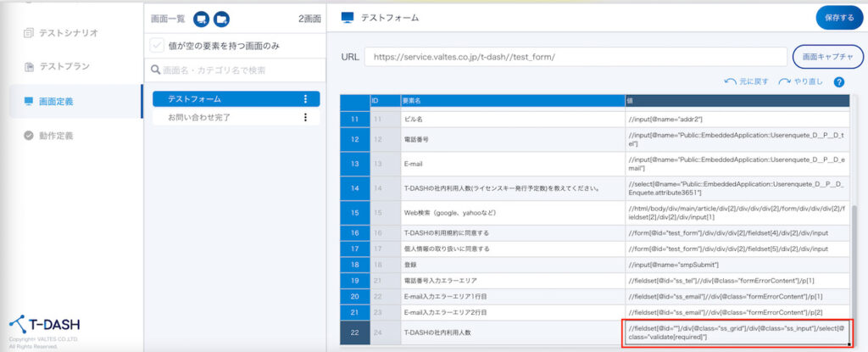Click the URL input field
Image resolution: width=868 pixels, height=352 pixels.
click(x=573, y=57)
